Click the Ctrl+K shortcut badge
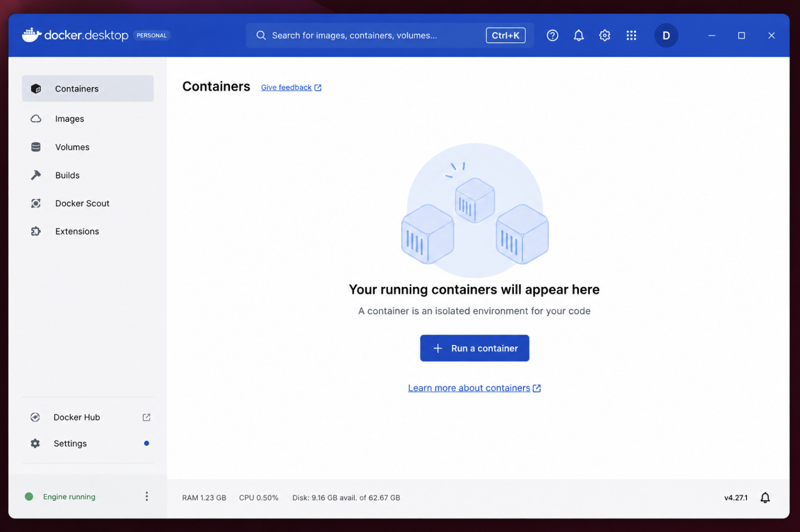This screenshot has width=800, height=532. [x=506, y=35]
